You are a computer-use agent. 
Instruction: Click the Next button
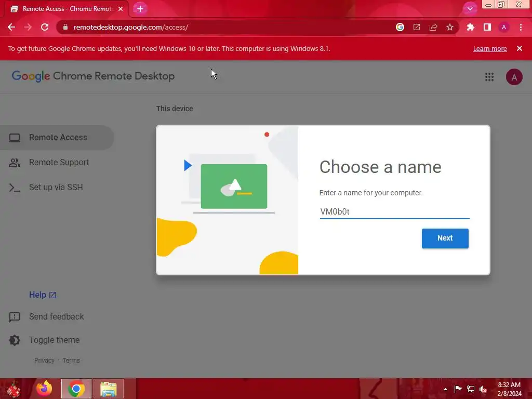(x=445, y=238)
